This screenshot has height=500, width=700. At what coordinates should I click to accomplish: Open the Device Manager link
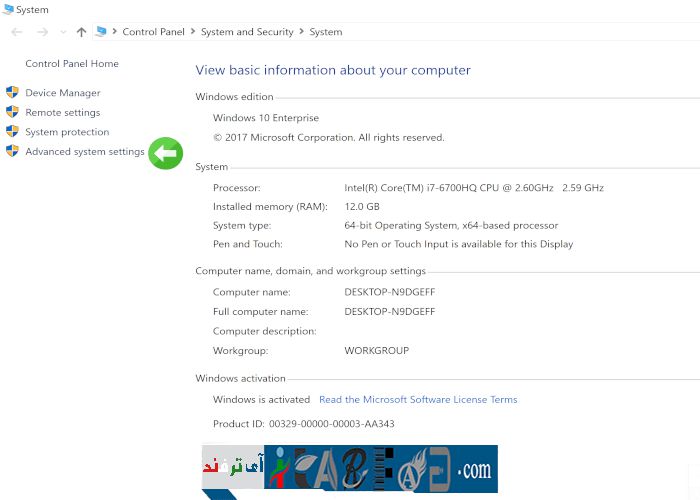pos(63,93)
